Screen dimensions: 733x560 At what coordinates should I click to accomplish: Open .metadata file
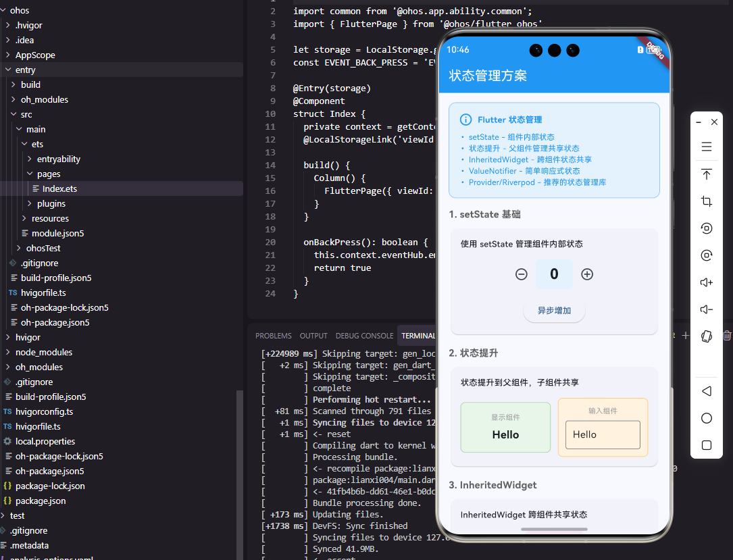[x=29, y=546]
